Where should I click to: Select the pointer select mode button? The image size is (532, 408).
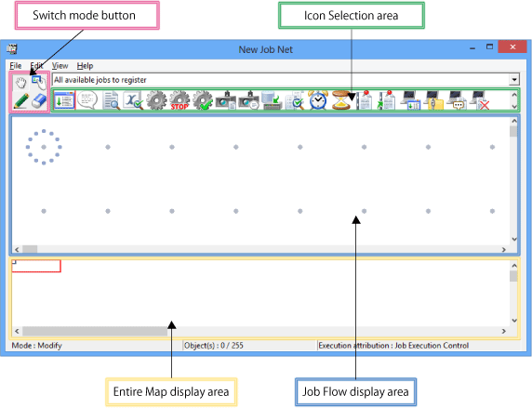tap(39, 83)
